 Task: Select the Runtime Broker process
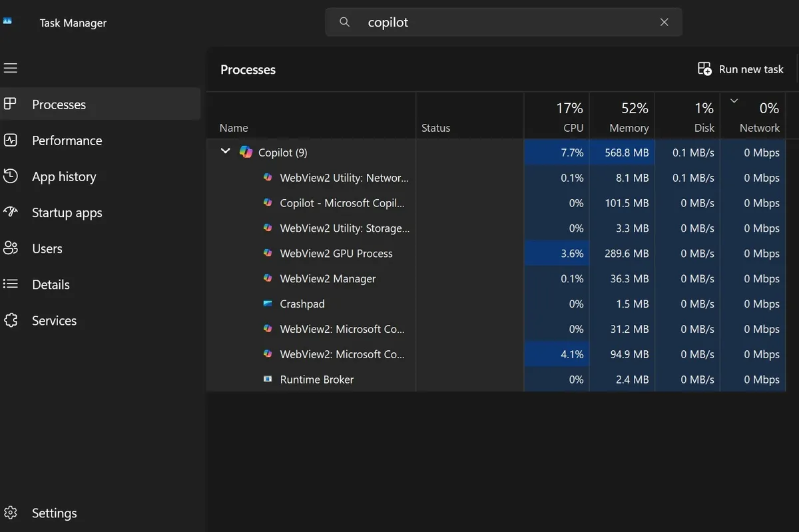496,380
